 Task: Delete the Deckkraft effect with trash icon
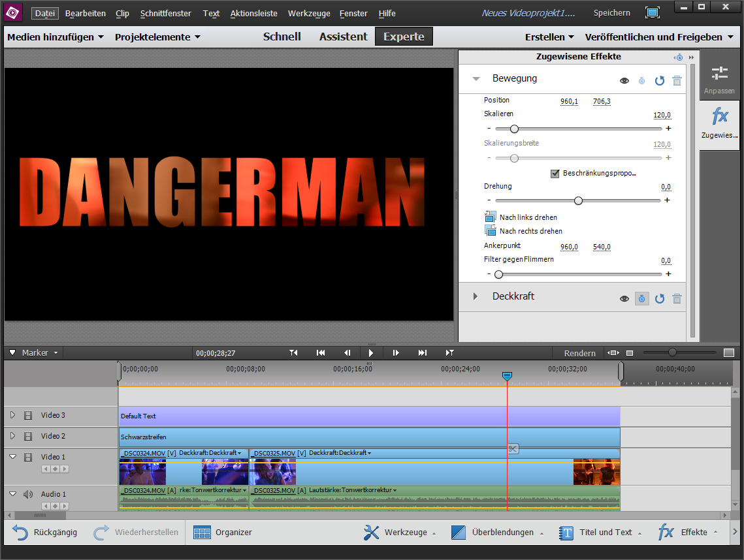pos(677,298)
